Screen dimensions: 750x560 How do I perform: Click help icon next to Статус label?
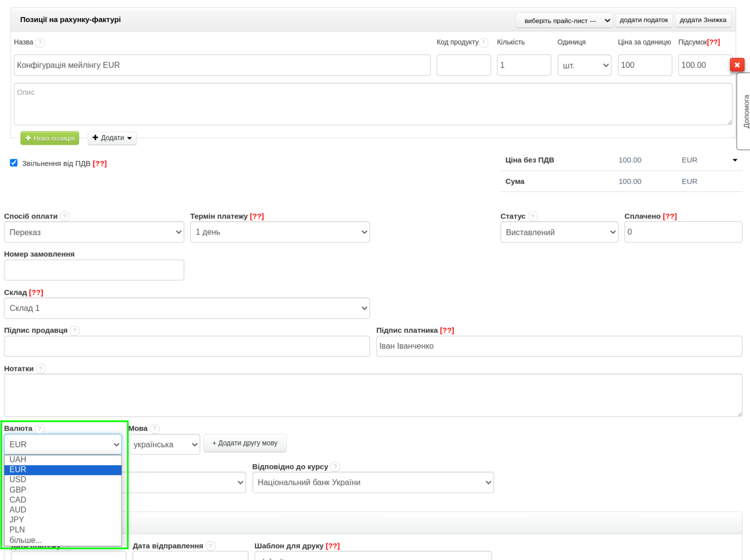pyautogui.click(x=533, y=216)
